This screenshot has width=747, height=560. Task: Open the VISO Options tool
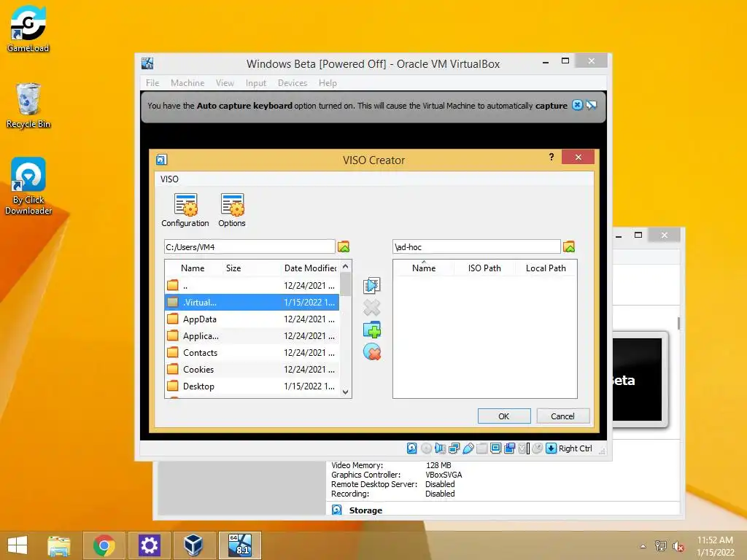pos(232,209)
